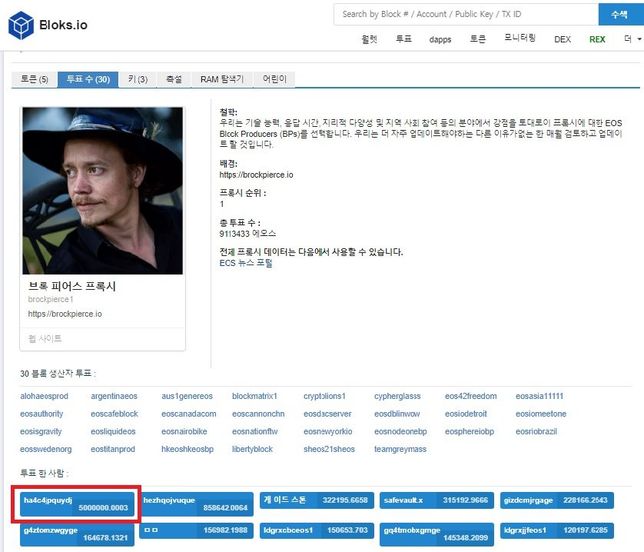
Task: Open the 토큰 navigation item
Action: [477, 39]
